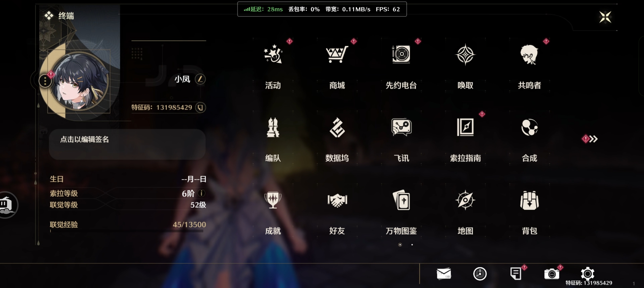
Task: Copy the 特征码 ID number
Action: (200, 108)
